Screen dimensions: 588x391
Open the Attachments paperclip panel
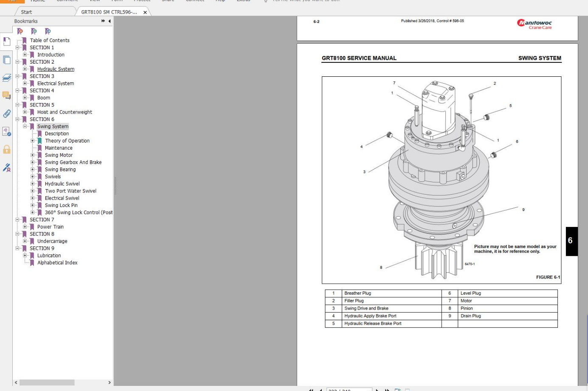[x=7, y=114]
